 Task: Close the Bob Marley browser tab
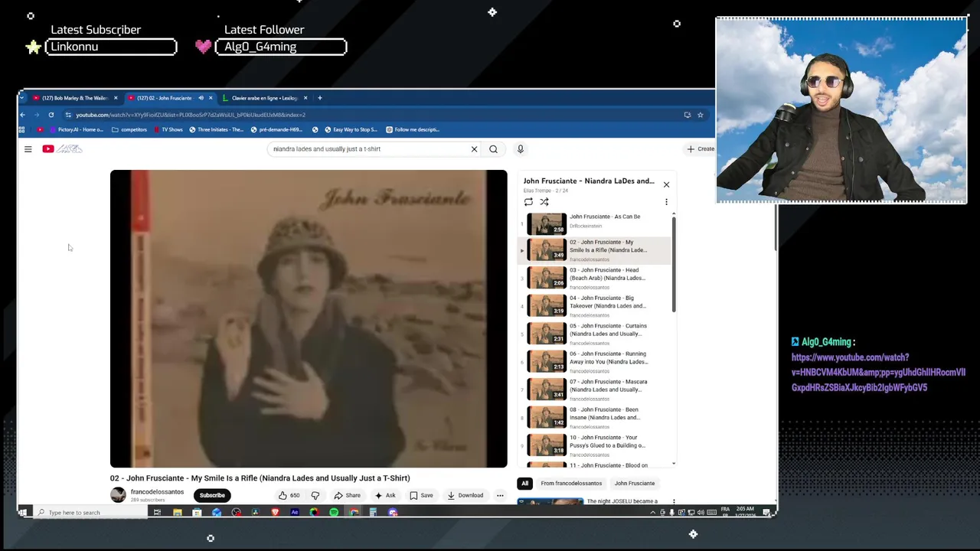click(x=116, y=98)
